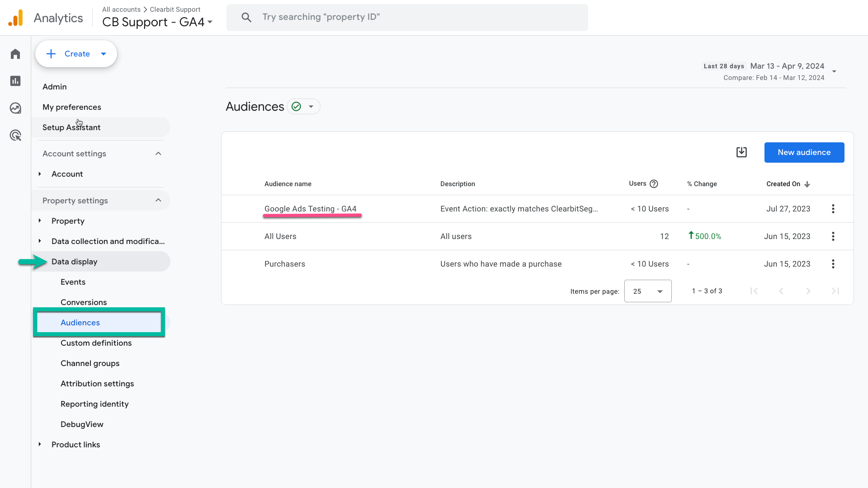Open the CB Support - GA4 property selector
The width and height of the screenshot is (868, 488).
click(157, 22)
